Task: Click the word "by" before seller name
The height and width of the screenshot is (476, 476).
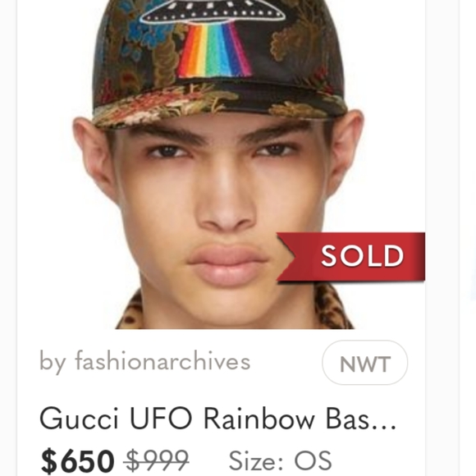Action: point(53,363)
